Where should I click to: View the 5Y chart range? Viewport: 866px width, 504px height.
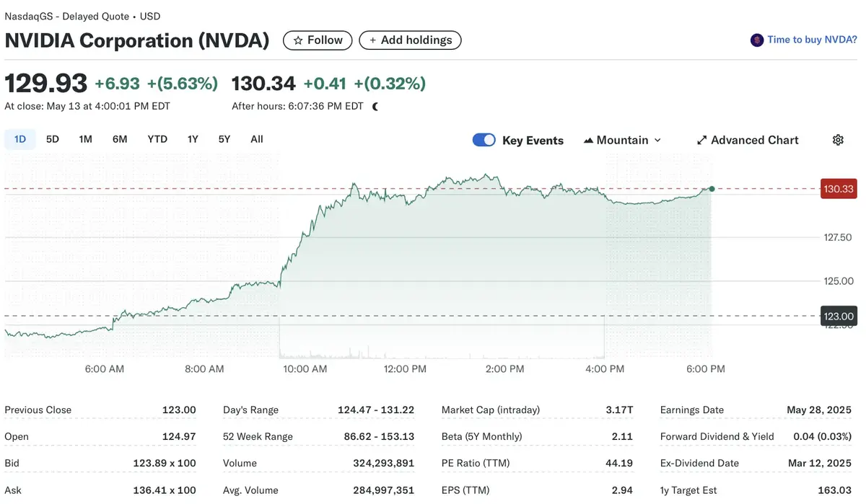pyautogui.click(x=224, y=139)
